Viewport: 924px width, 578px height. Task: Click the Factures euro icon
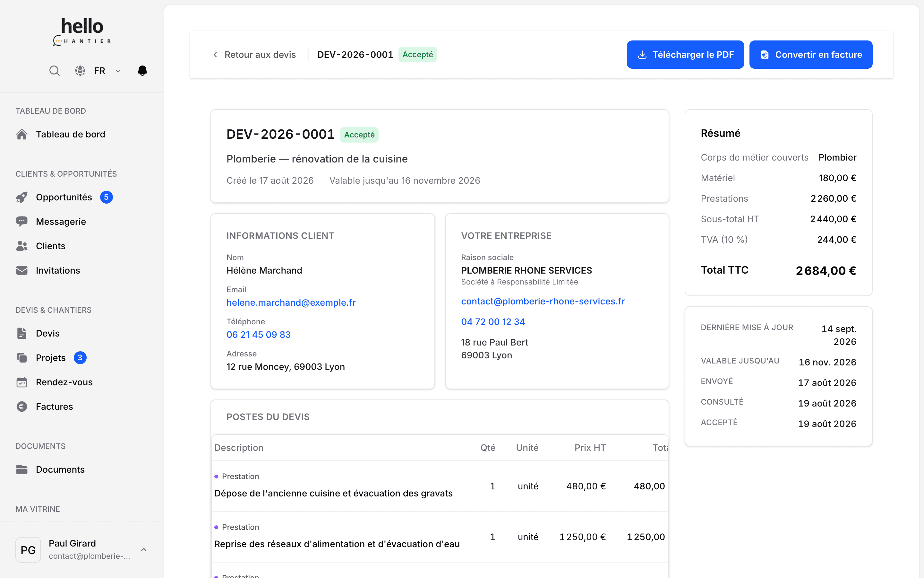click(22, 407)
